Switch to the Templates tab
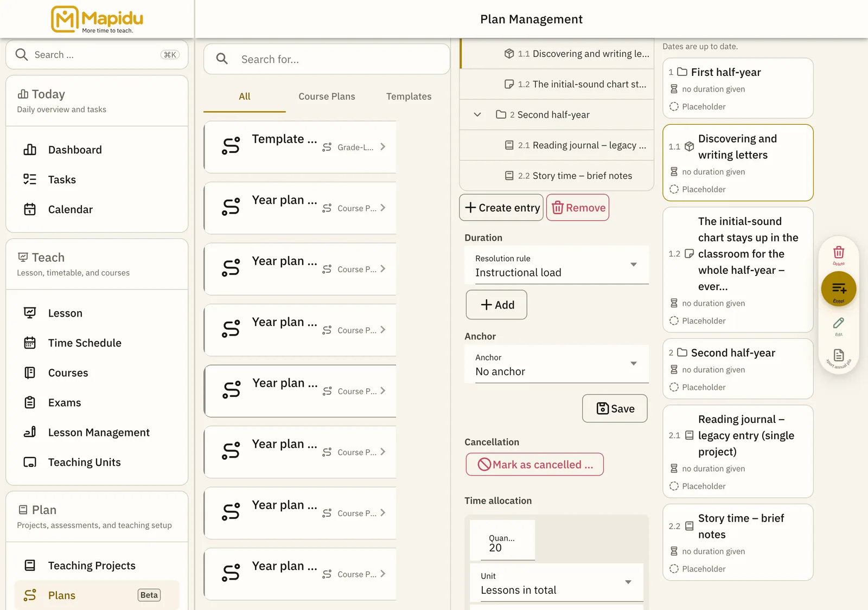The width and height of the screenshot is (868, 610). 409,97
